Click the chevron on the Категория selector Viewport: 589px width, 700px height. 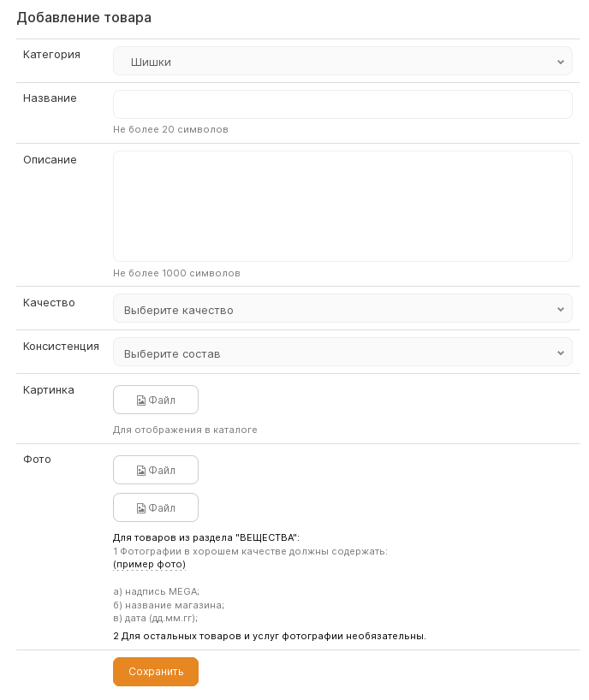(561, 61)
